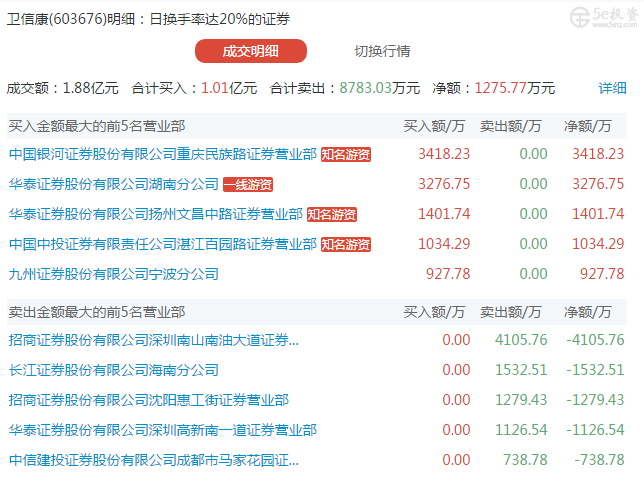Screen dimensions: 644x481
Task: Open 中国中投证券湛江百园路证券营业部 link
Action: 163,244
